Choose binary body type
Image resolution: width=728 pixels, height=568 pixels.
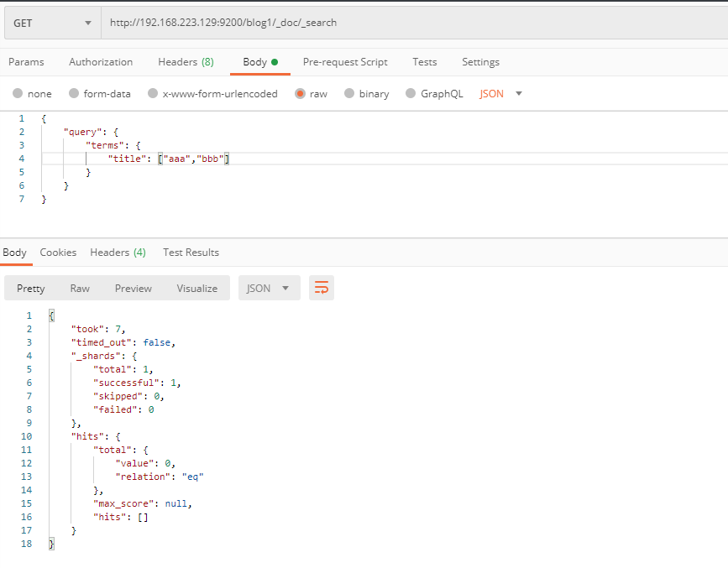coord(366,94)
